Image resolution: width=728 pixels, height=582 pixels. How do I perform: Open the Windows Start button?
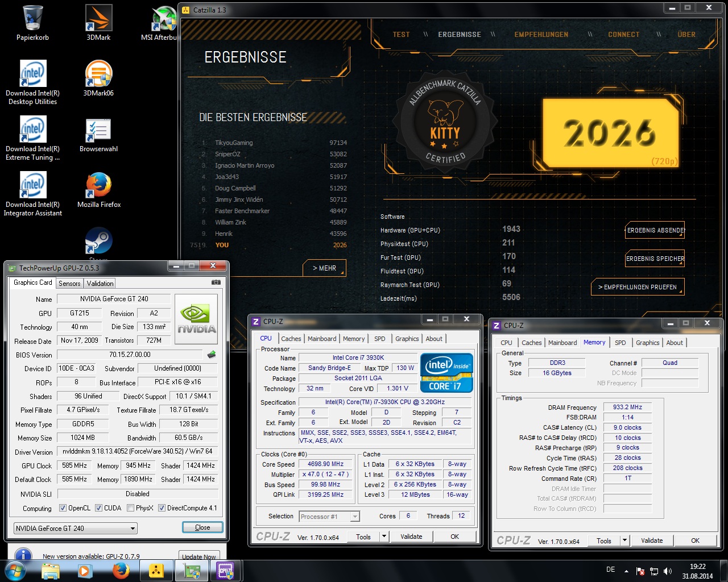(15, 570)
